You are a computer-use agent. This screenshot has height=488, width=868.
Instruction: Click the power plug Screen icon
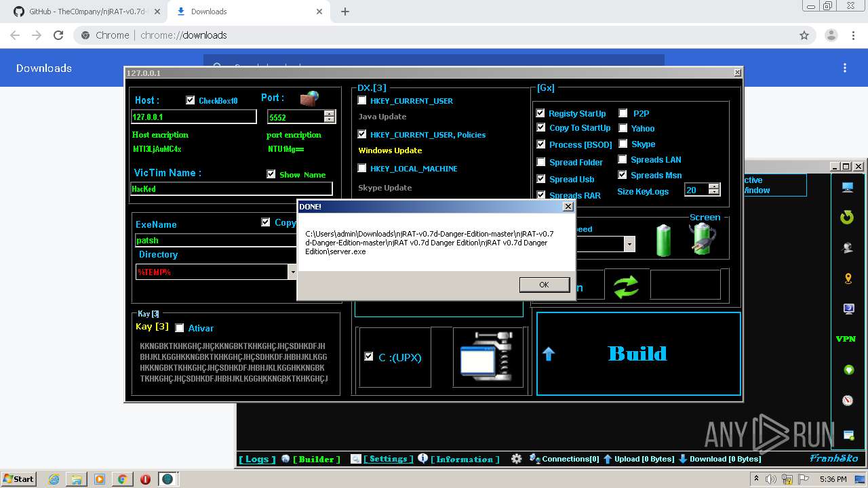coord(702,239)
